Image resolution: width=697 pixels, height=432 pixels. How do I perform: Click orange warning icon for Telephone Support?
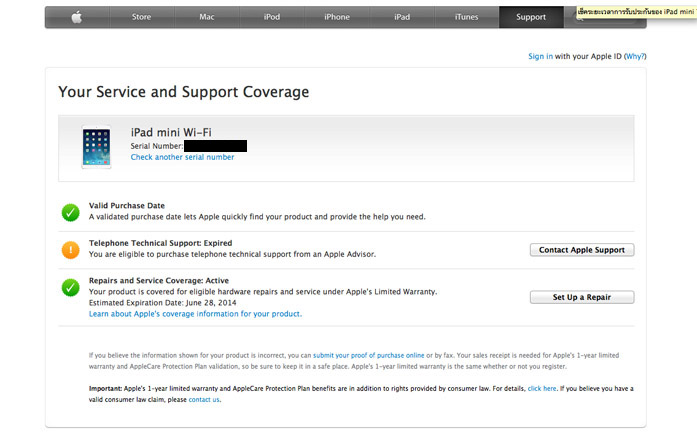coord(70,250)
